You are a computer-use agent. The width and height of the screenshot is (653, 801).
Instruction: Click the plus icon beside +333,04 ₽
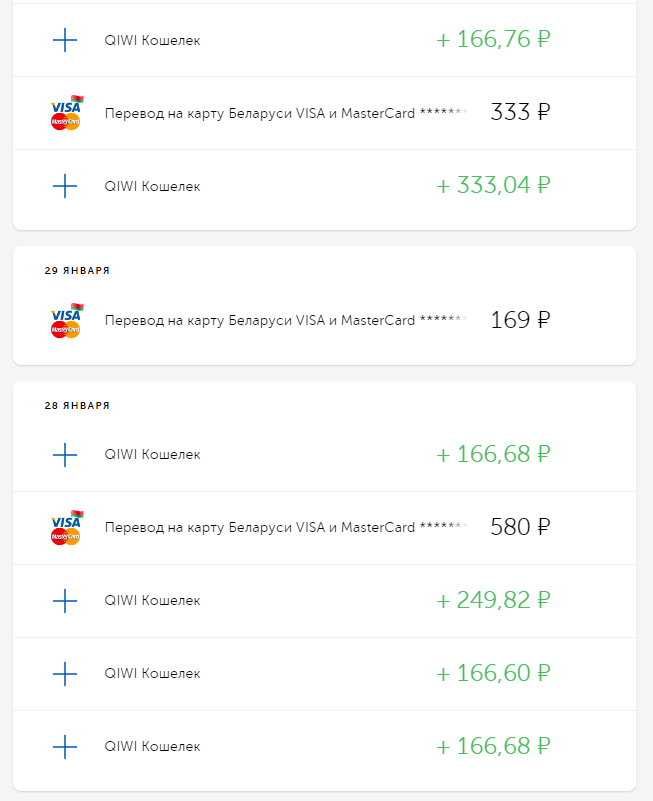click(64, 186)
